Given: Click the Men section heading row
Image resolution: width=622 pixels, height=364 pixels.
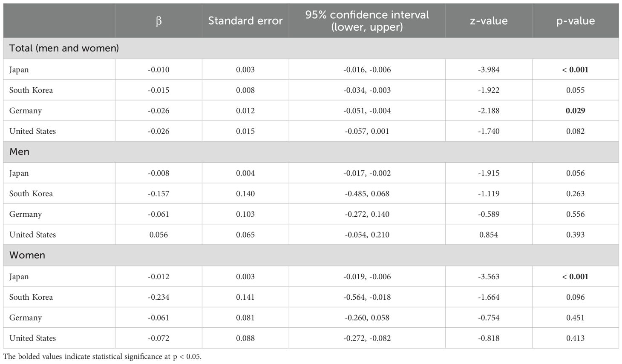Looking at the screenshot, I should 20,152.
